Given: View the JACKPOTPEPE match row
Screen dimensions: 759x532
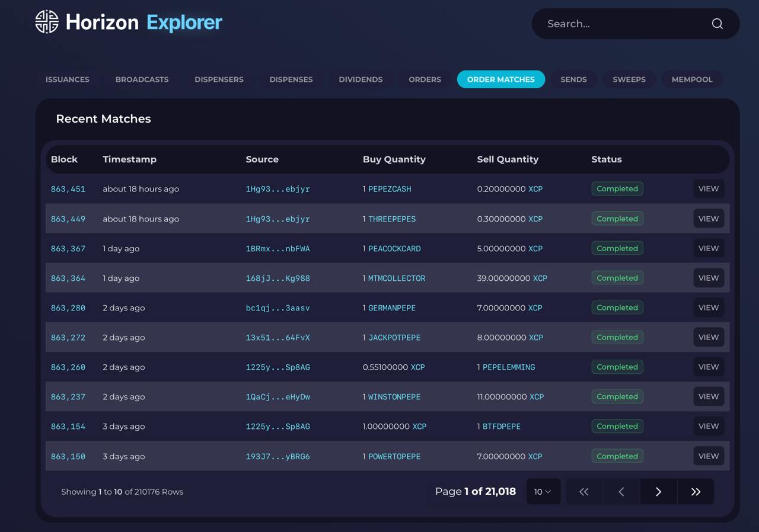Looking at the screenshot, I should [x=709, y=337].
